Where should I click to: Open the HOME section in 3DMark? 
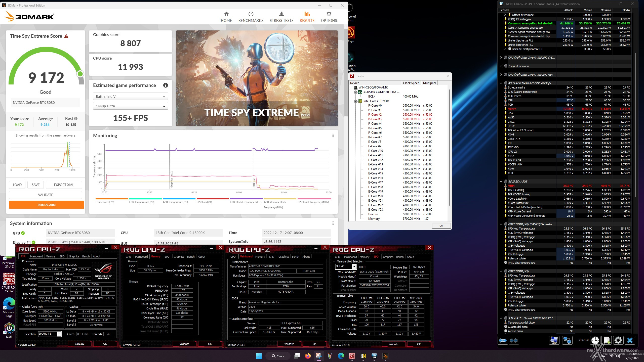(226, 17)
